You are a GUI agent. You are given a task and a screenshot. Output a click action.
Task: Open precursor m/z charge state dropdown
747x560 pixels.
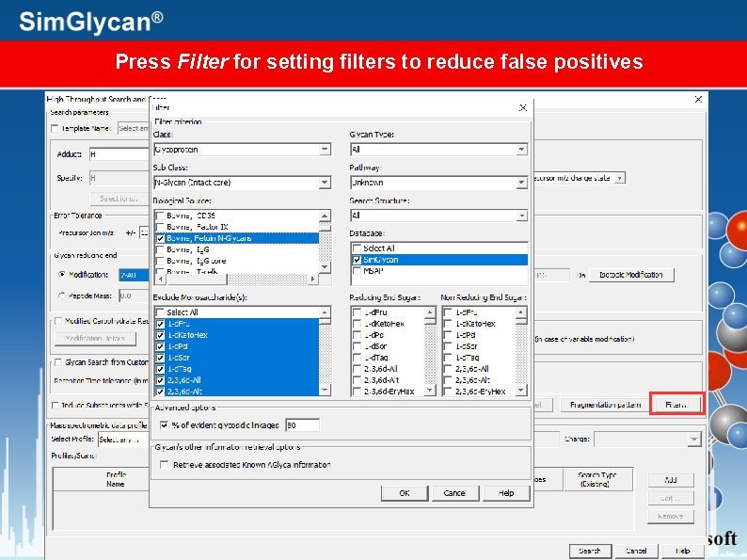click(x=619, y=178)
